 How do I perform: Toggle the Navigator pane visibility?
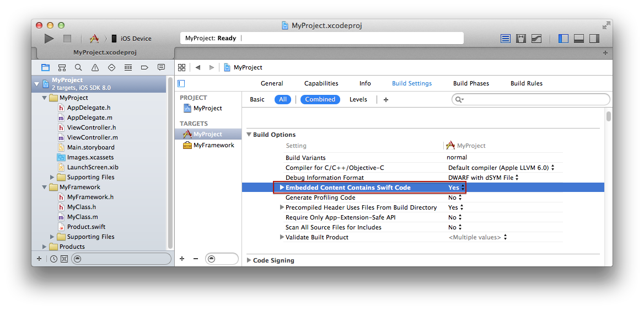(x=563, y=39)
